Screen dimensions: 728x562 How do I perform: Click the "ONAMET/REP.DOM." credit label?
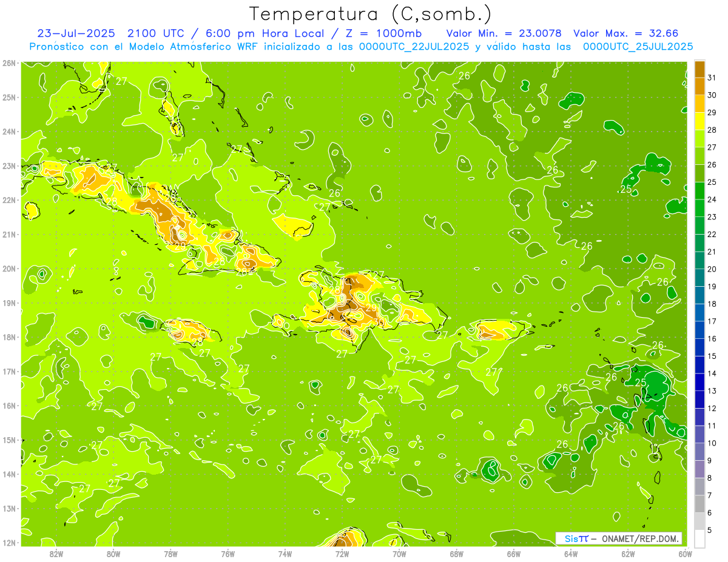641,538
